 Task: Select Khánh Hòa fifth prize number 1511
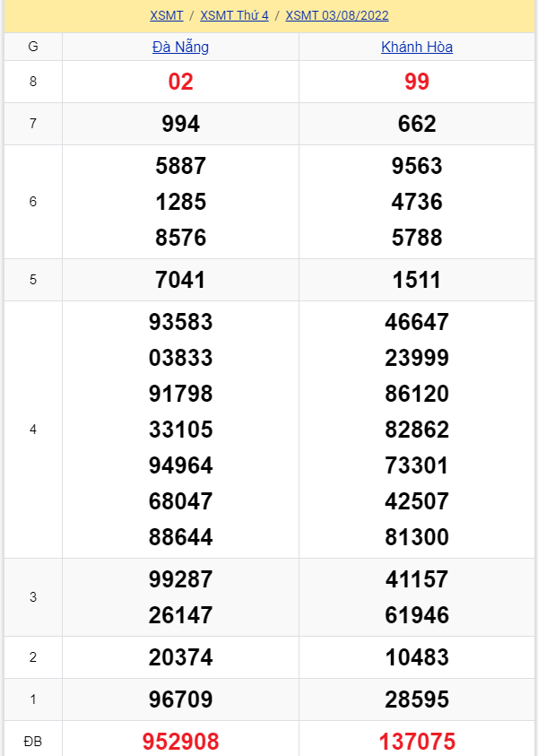(417, 280)
